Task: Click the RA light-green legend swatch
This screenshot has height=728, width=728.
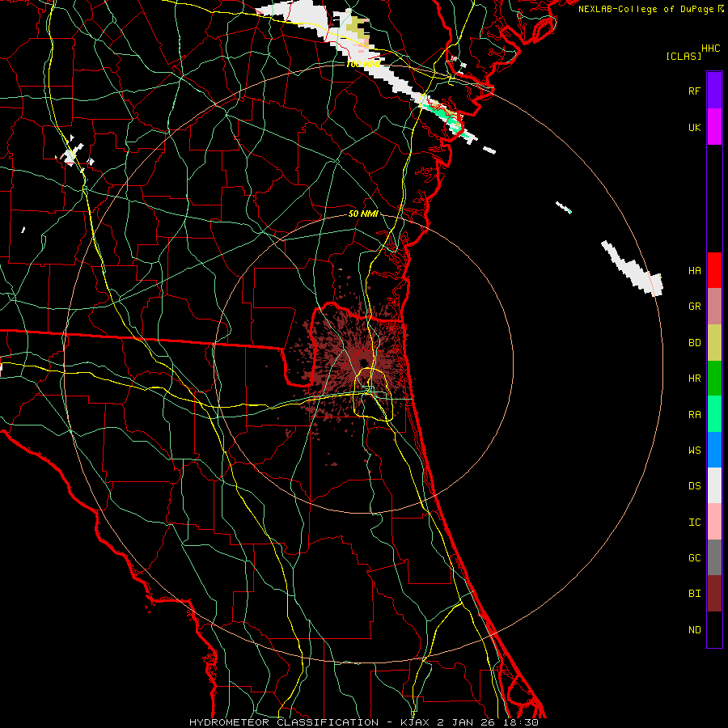Action: point(714,414)
